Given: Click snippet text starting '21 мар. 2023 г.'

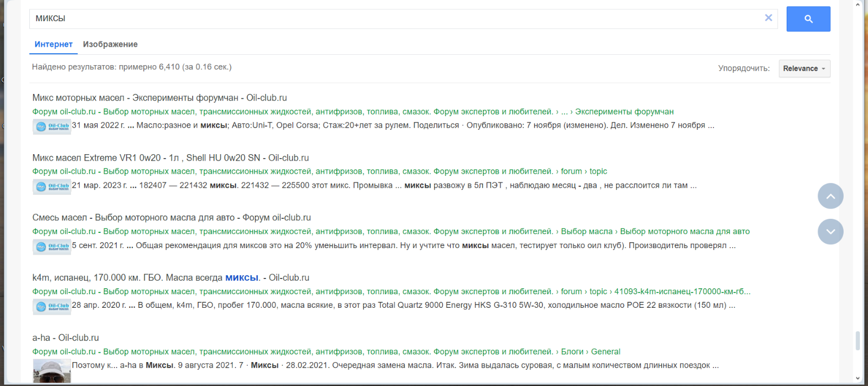Looking at the screenshot, I should click(384, 186).
